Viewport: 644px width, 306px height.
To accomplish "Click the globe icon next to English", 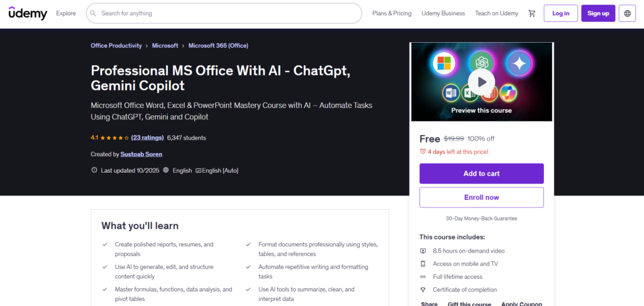I will (x=166, y=170).
